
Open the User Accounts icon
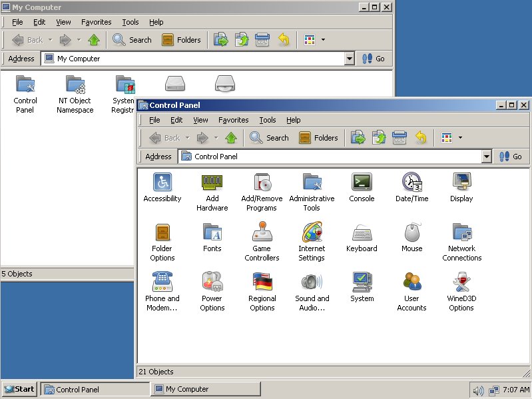[x=411, y=282]
